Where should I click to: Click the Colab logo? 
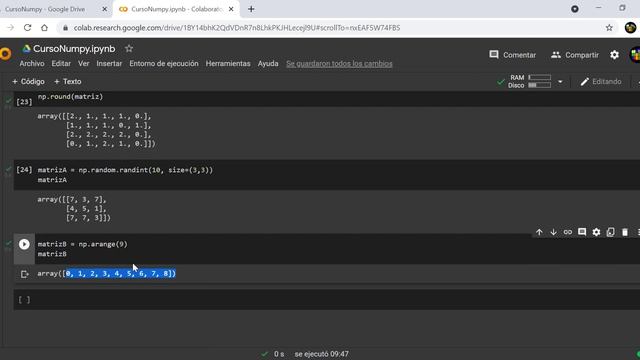pyautogui.click(x=5, y=54)
